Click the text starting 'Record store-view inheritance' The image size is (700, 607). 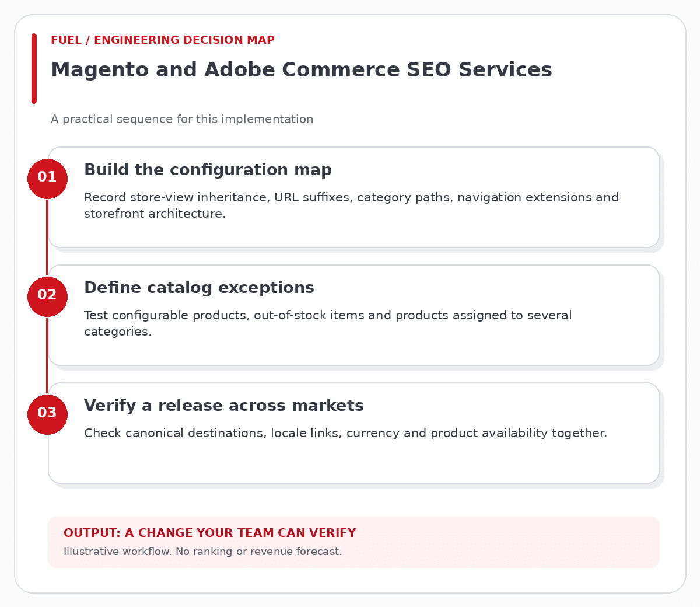point(351,205)
